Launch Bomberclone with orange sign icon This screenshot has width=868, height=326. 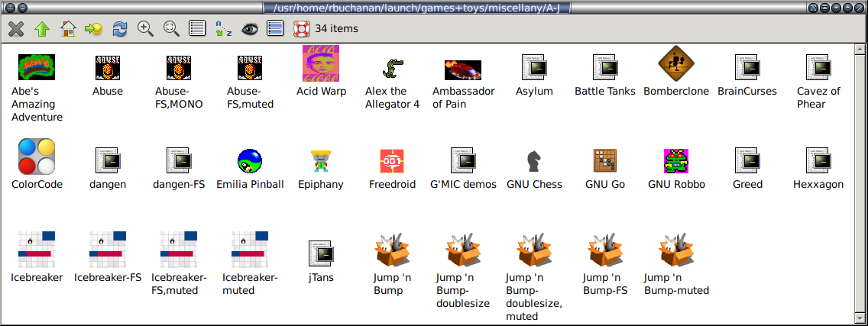[x=676, y=63]
